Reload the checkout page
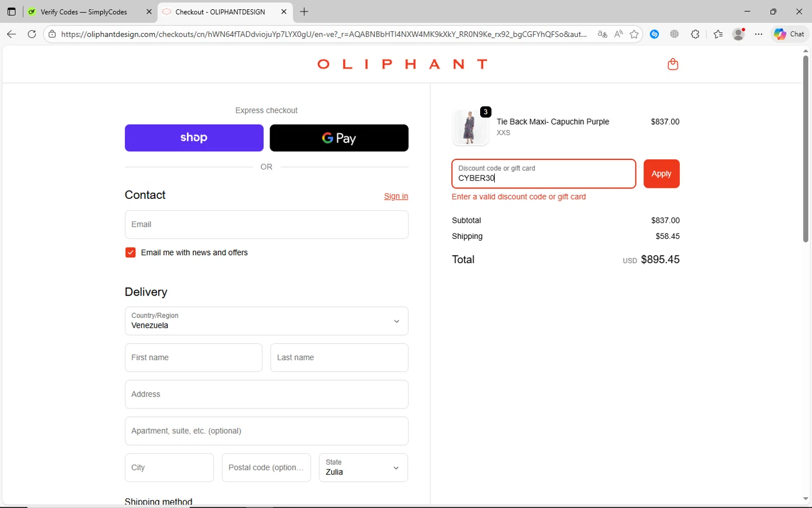The width and height of the screenshot is (812, 508). 32,34
